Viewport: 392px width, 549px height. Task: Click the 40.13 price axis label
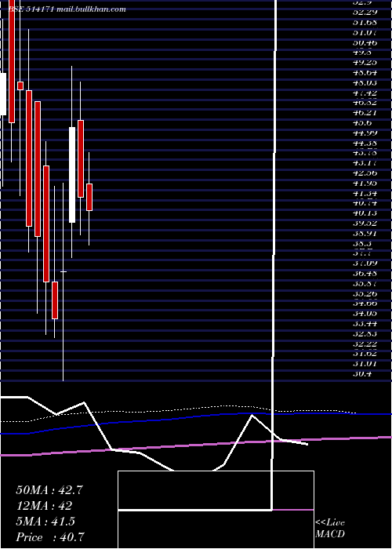365,213
